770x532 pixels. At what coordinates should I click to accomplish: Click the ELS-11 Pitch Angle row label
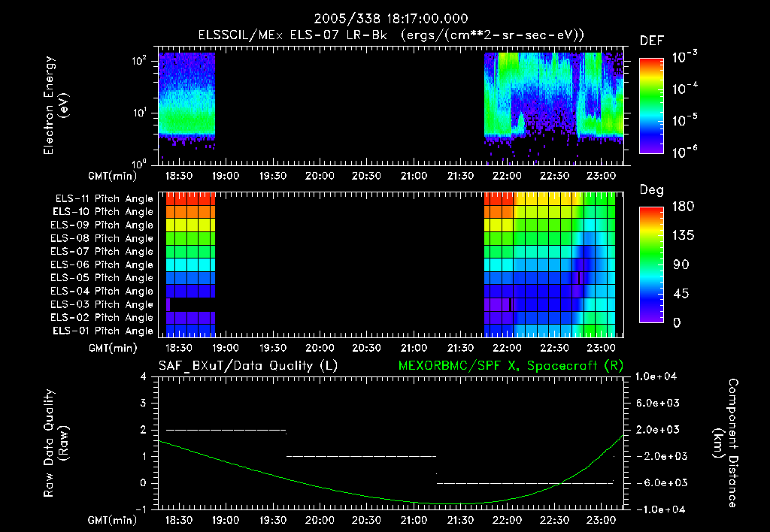(104, 199)
